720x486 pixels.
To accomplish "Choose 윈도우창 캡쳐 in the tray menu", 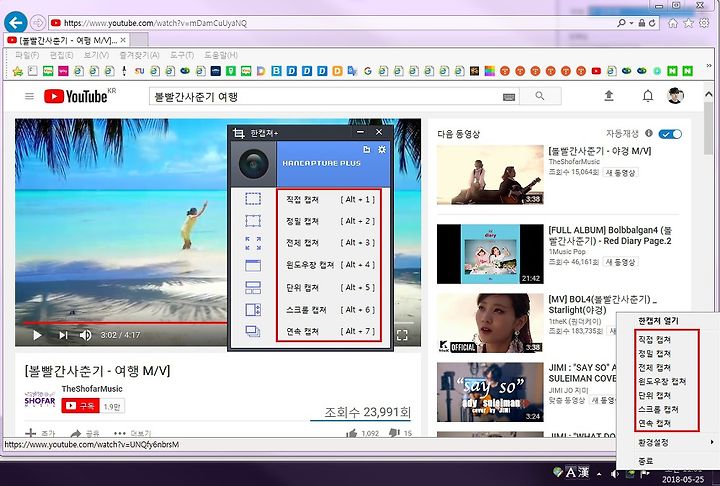I will pos(662,381).
